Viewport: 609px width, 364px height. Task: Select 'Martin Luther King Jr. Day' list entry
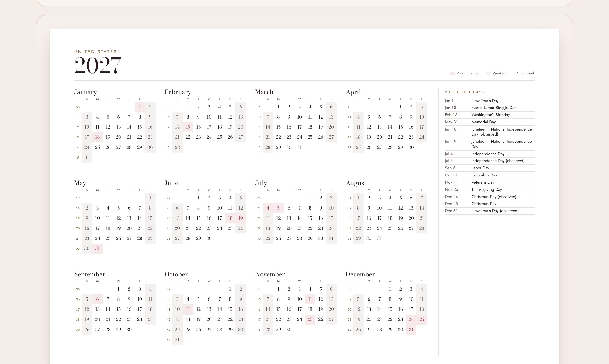[x=490, y=108]
